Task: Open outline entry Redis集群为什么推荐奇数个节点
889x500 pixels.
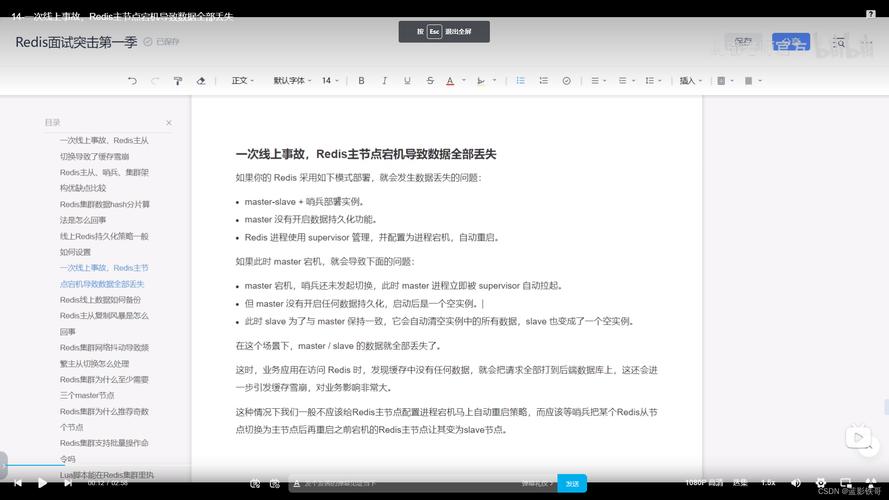Action: 104,419
